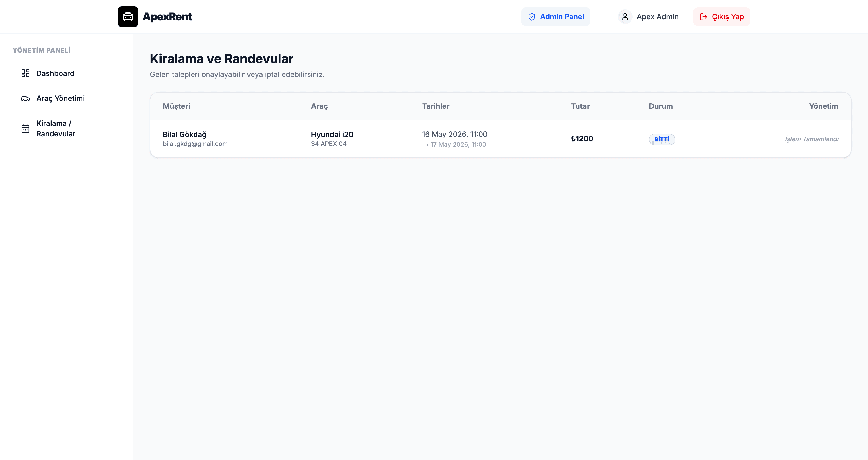Click the ApexRent car logo icon

pyautogui.click(x=128, y=16)
